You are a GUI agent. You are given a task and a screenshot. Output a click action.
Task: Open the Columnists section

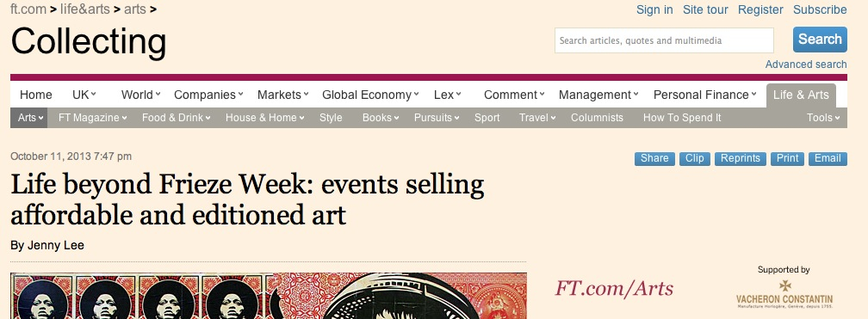coord(597,118)
